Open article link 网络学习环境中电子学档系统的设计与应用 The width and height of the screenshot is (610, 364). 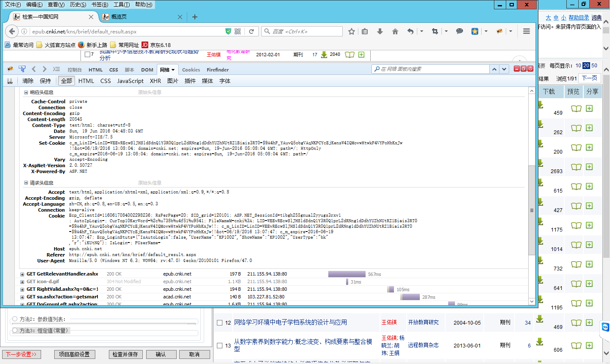point(291,323)
